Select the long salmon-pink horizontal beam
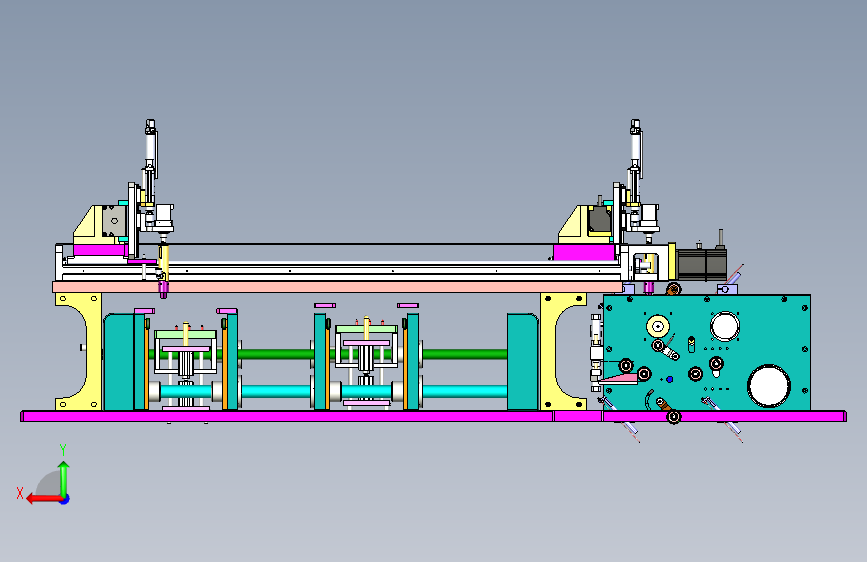867x562 pixels. coord(337,287)
